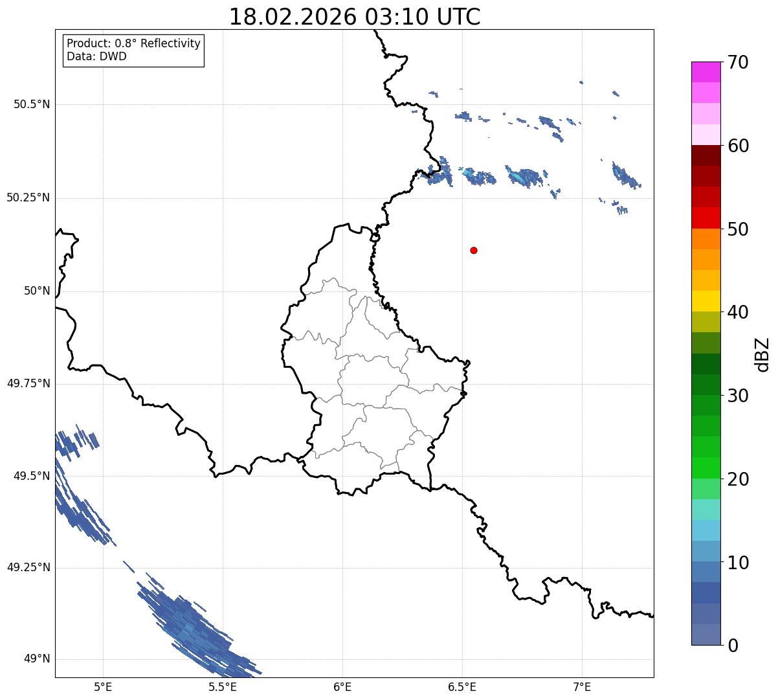
Task: Pick the bright magenta top colorbar segment
Action: click(x=706, y=72)
